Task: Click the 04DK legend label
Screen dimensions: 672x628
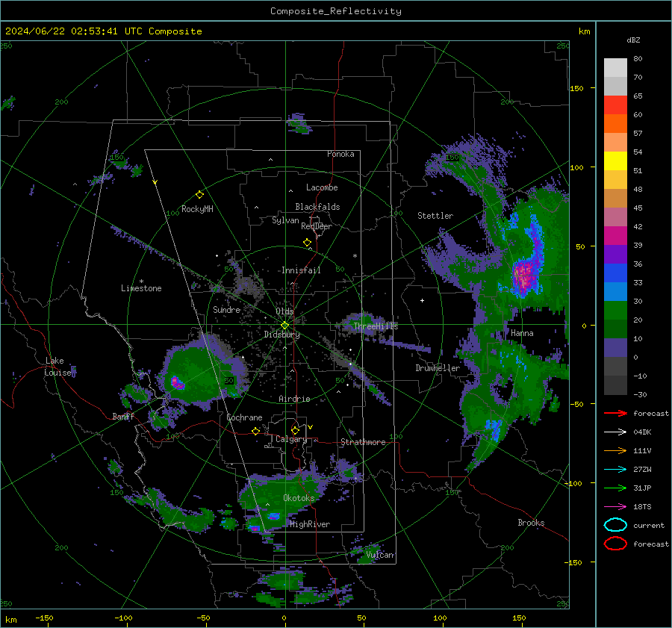Action: tap(642, 432)
